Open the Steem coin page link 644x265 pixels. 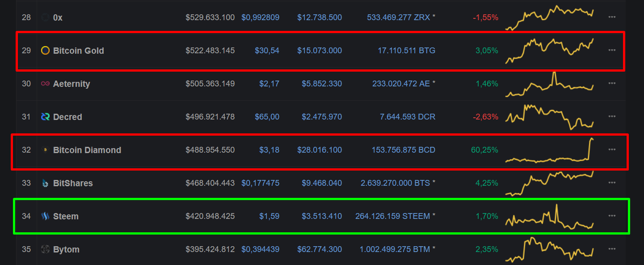pos(66,216)
